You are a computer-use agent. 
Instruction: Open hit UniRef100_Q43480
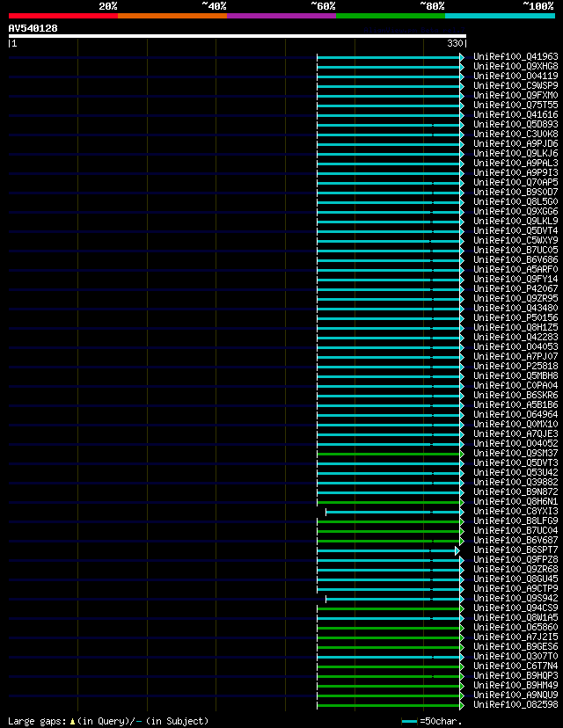pos(515,309)
